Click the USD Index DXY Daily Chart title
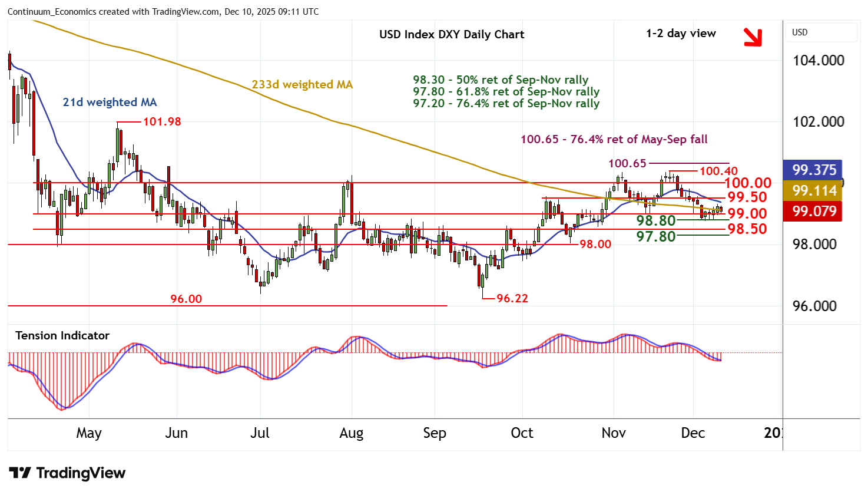This screenshot has width=868, height=495. click(x=452, y=34)
